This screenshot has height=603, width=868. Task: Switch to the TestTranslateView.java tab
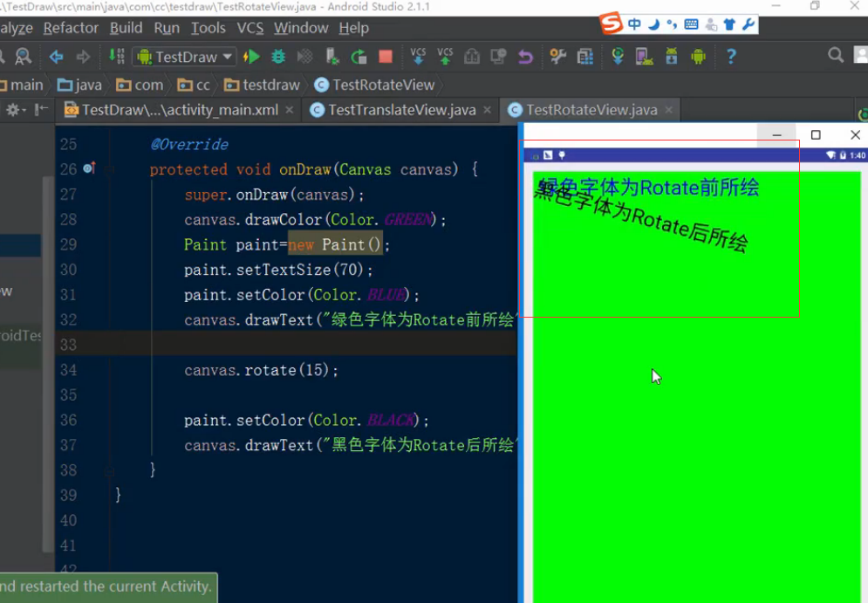[x=400, y=110]
